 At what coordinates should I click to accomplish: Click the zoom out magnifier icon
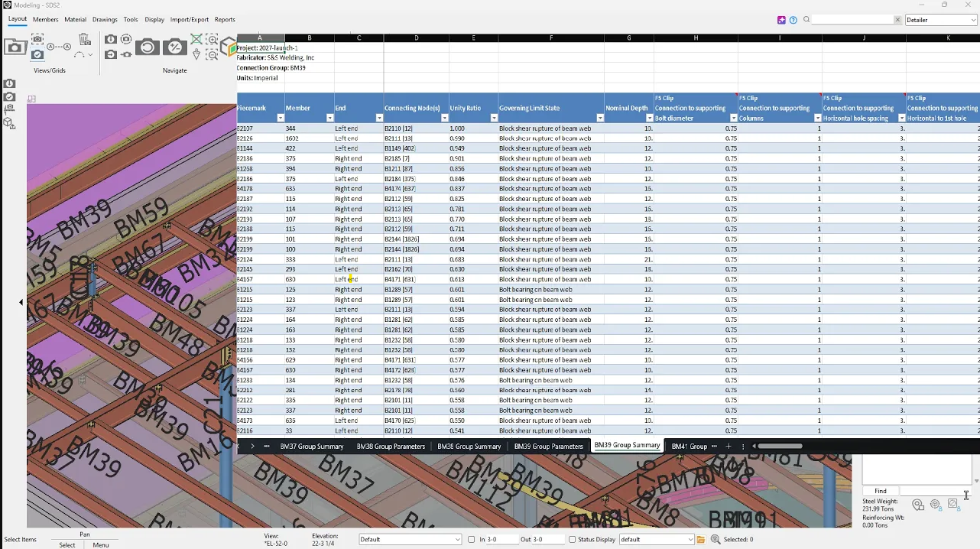[212, 55]
